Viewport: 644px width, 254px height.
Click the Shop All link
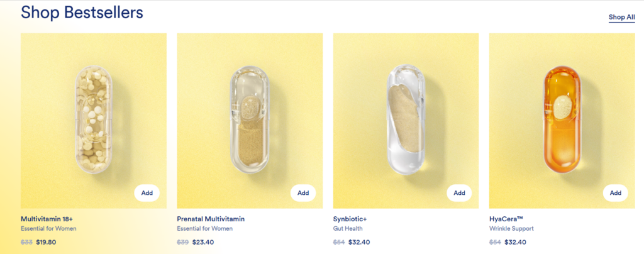(621, 17)
